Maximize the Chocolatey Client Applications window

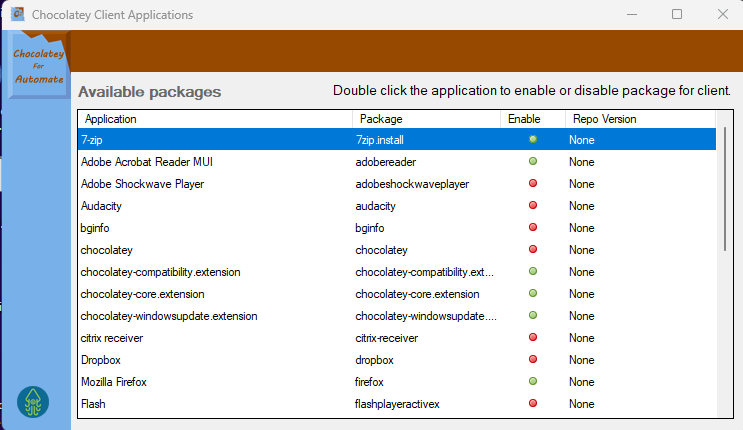click(x=677, y=14)
